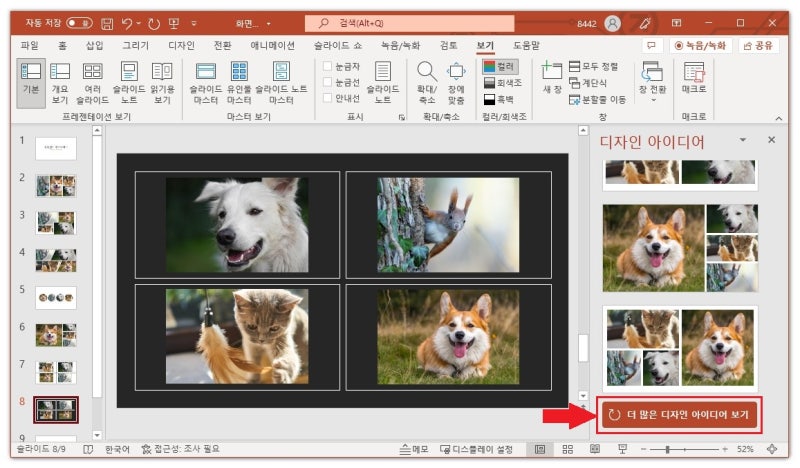Open ribbon display options button
The height and width of the screenshot is (468, 800).
(677, 23)
